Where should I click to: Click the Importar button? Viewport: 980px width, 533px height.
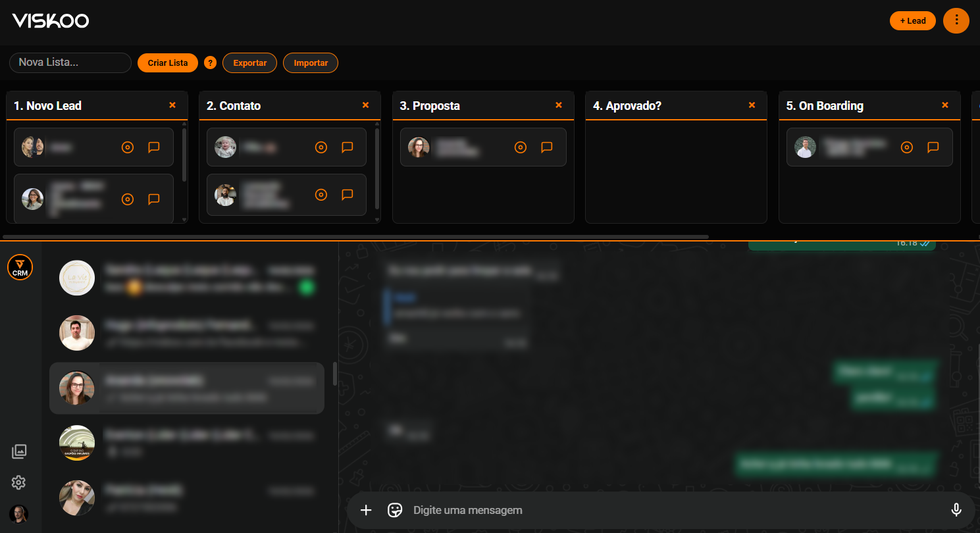[x=311, y=63]
